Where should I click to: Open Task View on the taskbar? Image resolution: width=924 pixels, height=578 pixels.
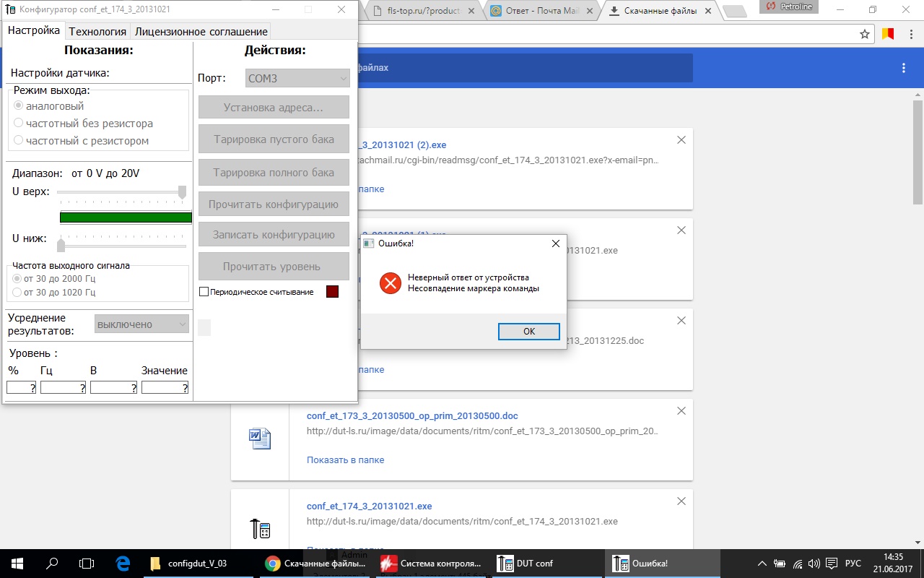[x=87, y=564]
